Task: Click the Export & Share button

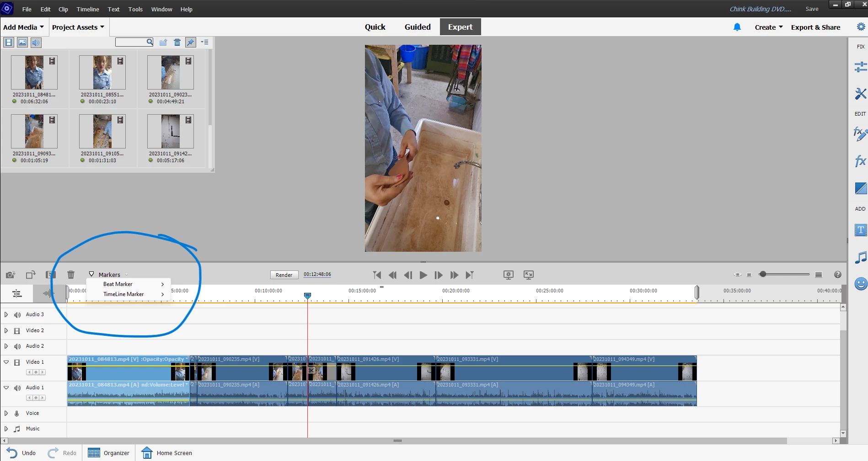Action: (815, 27)
